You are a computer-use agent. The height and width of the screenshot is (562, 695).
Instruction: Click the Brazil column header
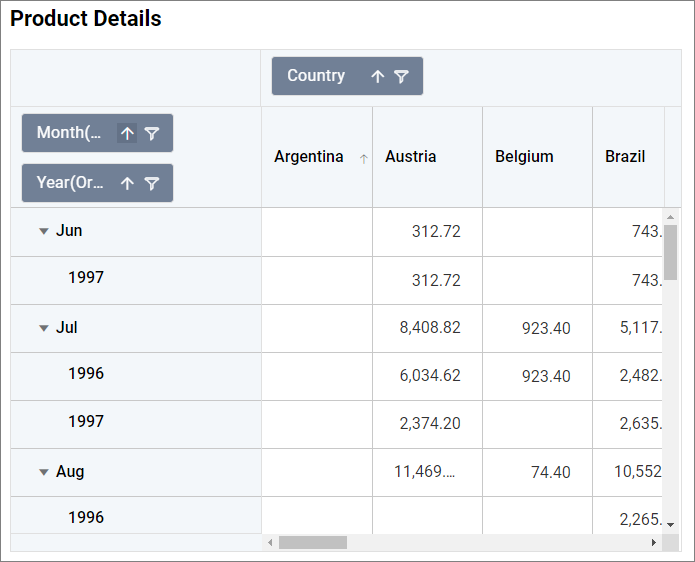(625, 157)
